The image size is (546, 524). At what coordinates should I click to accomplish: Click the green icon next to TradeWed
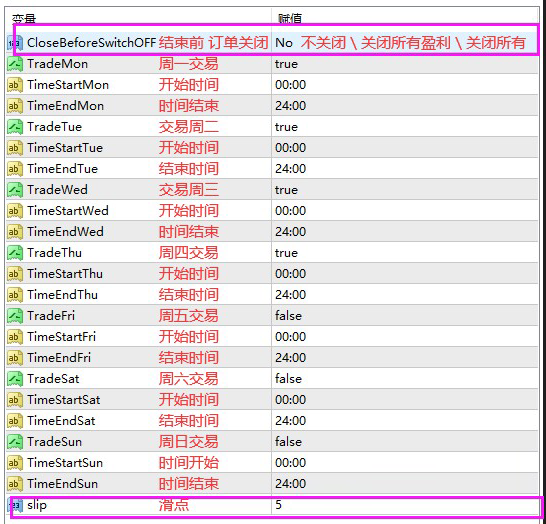15,190
